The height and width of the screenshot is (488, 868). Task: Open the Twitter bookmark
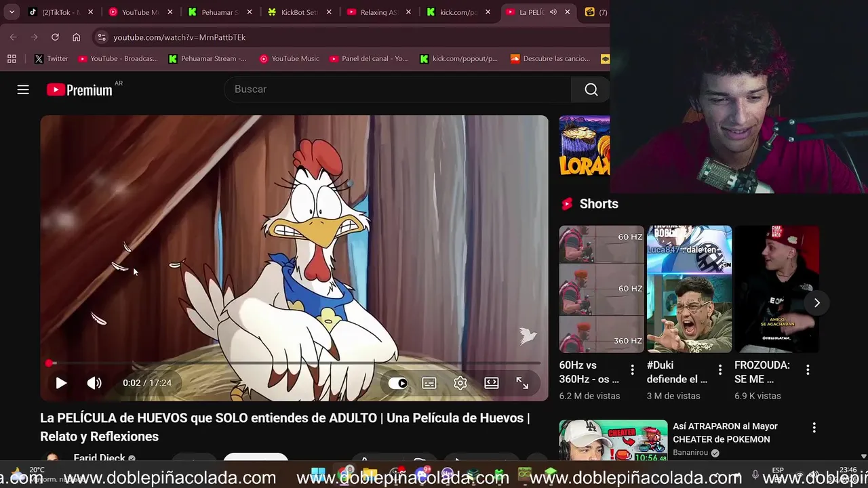(52, 59)
